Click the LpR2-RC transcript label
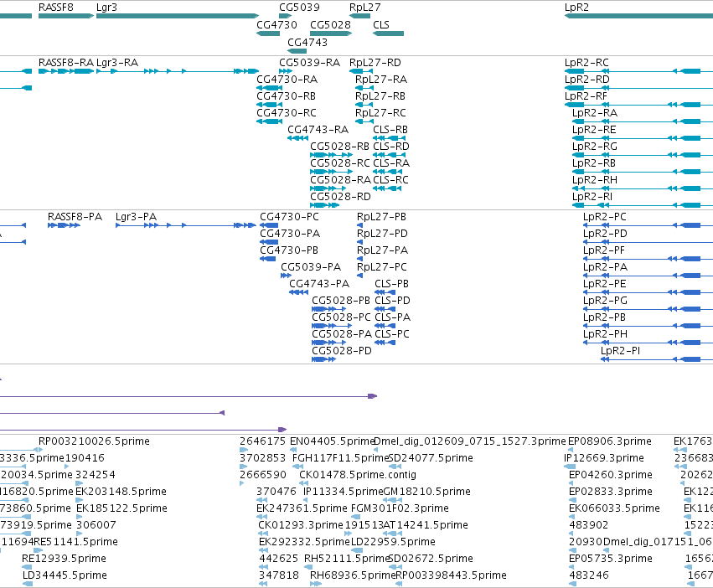713x588 pixels. pos(586,62)
